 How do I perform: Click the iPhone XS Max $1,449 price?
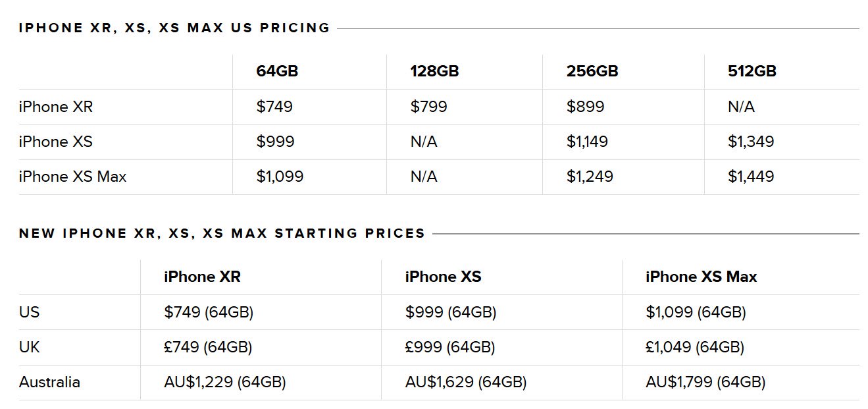751,177
